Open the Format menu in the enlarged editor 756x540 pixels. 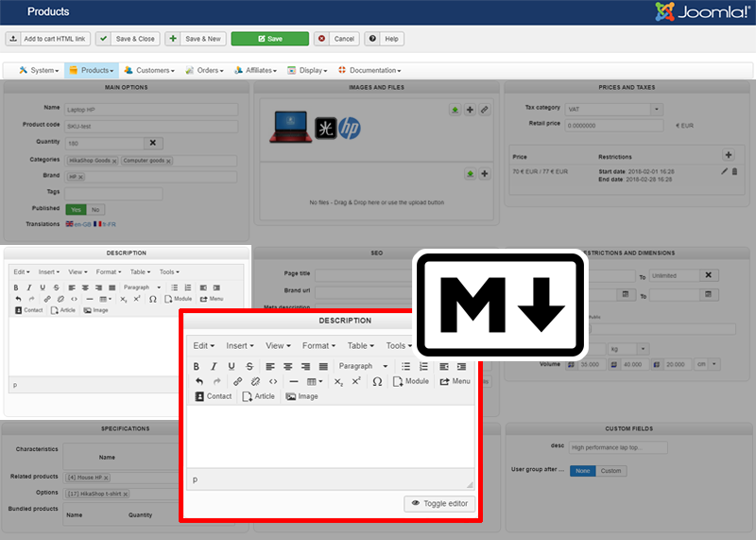pyautogui.click(x=318, y=345)
